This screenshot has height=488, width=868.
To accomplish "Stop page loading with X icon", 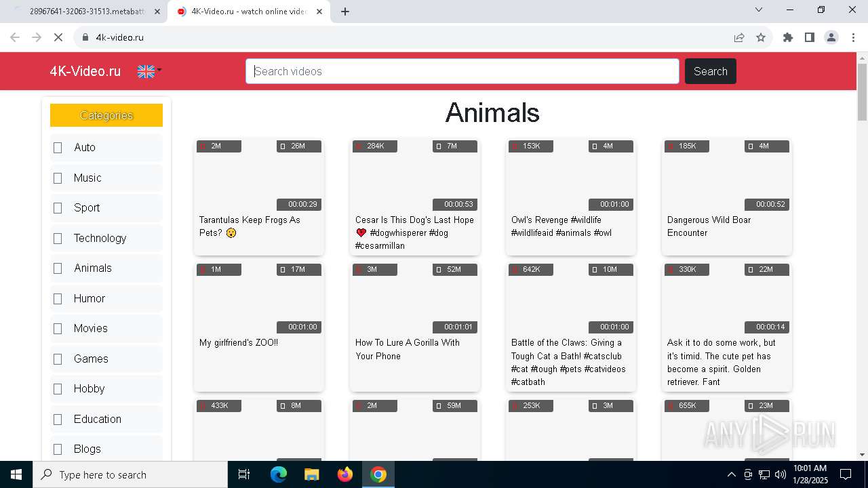I will pos(58,37).
